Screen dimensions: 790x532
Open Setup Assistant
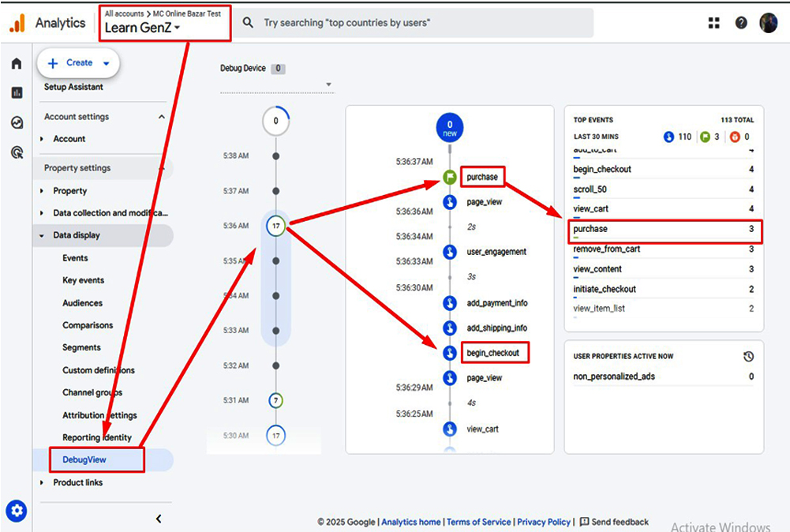tap(73, 87)
